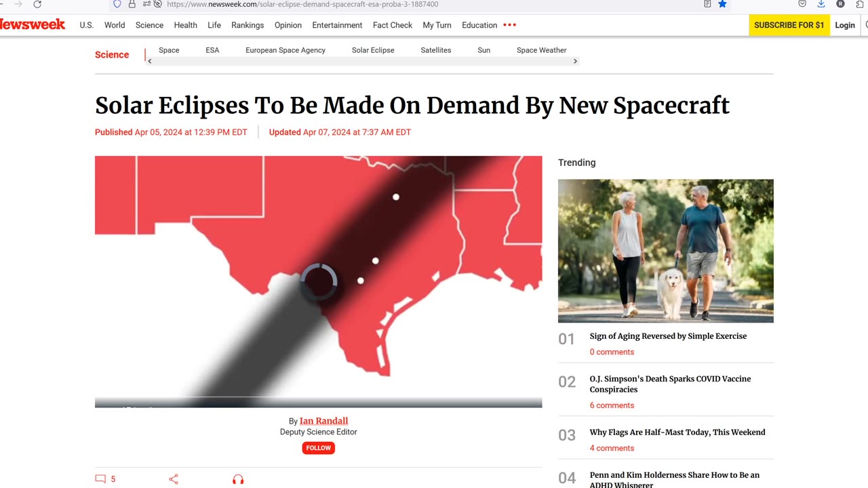
Task: Click the 'Updated Apr 07, 2024' date text
Action: click(340, 132)
